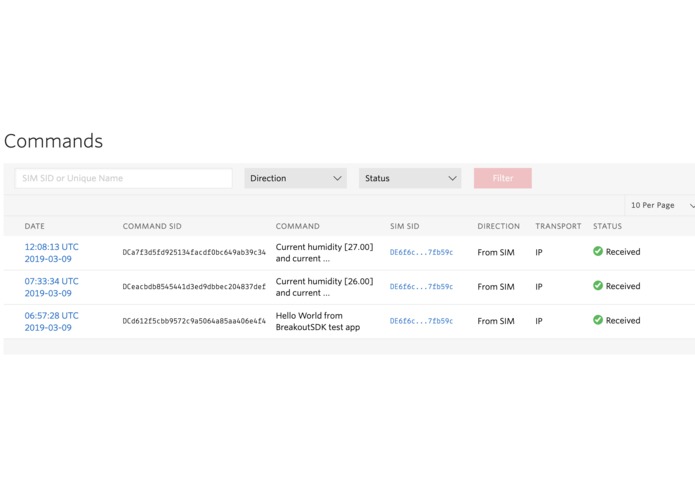
Task: Click the STATUS column header
Action: pos(607,226)
